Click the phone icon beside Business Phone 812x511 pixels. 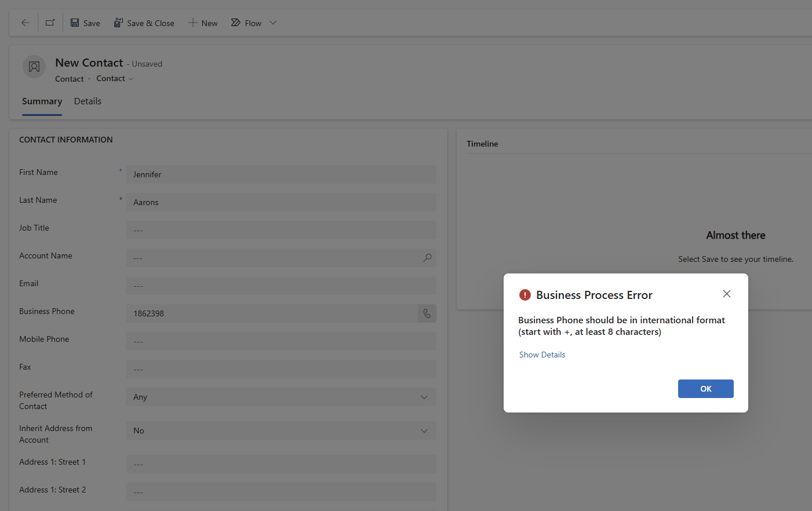tap(427, 313)
